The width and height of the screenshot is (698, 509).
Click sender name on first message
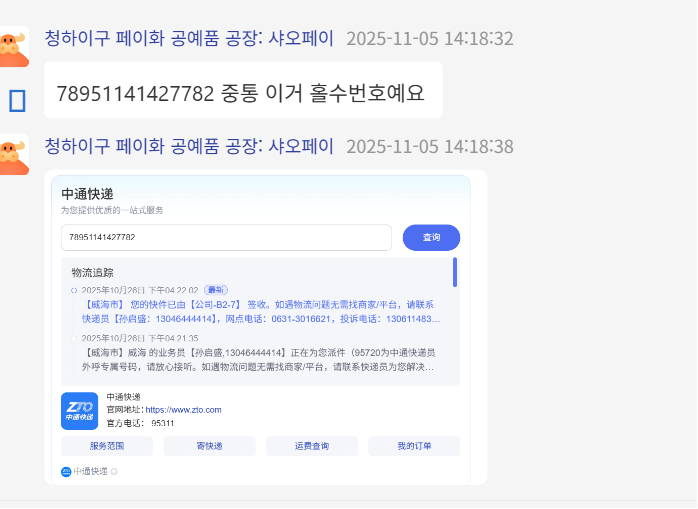(189, 39)
